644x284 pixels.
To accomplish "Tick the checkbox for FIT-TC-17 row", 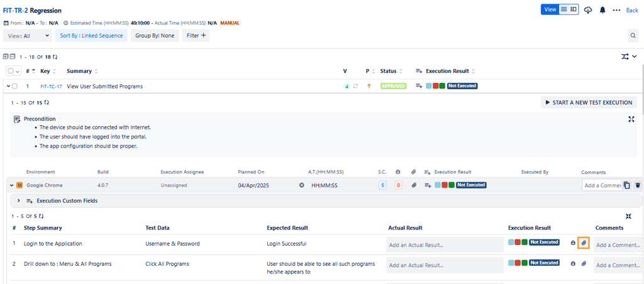I will pyautogui.click(x=15, y=86).
